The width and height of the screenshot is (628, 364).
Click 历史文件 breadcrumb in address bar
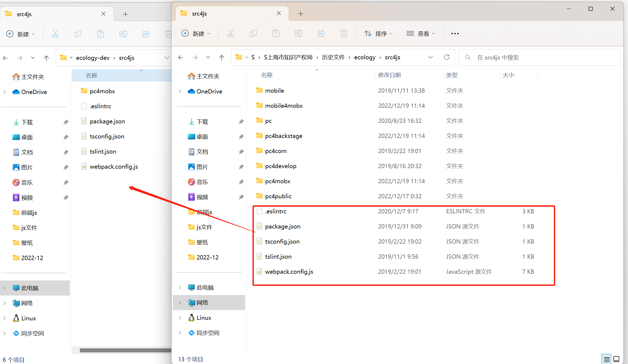pyautogui.click(x=333, y=57)
